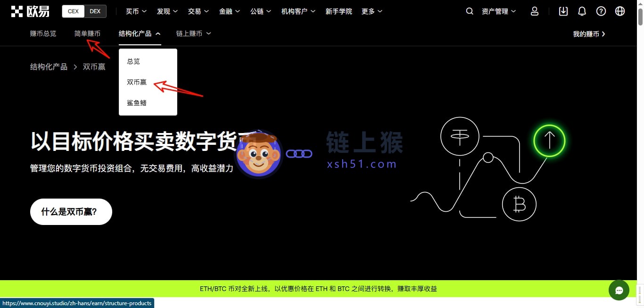Open the notifications bell icon
644x308 pixels.
pyautogui.click(x=582, y=11)
